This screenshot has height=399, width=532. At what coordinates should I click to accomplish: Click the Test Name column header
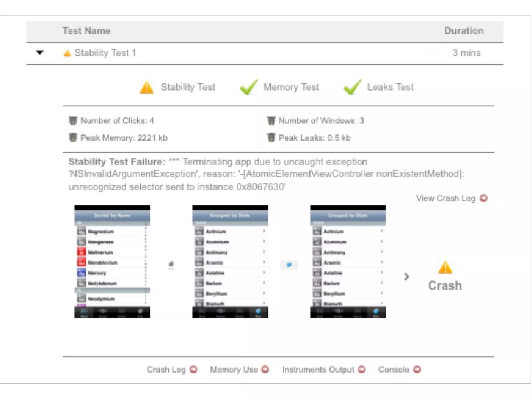87,31
